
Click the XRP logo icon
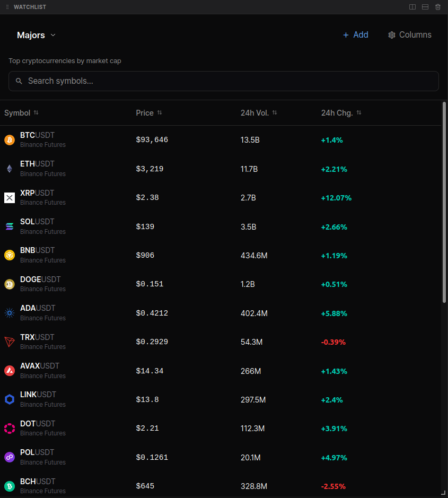click(x=9, y=197)
